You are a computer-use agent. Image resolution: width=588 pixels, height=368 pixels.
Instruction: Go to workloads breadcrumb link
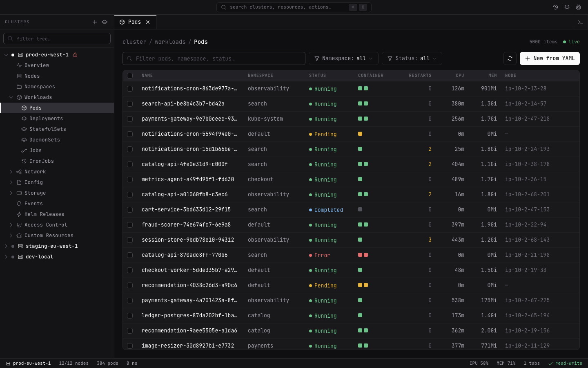170,42
